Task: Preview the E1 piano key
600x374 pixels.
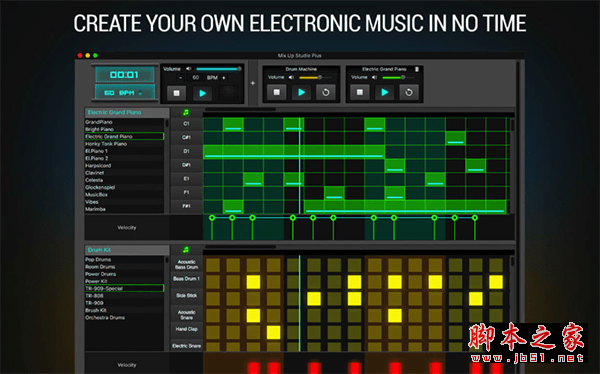Action: coord(186,179)
